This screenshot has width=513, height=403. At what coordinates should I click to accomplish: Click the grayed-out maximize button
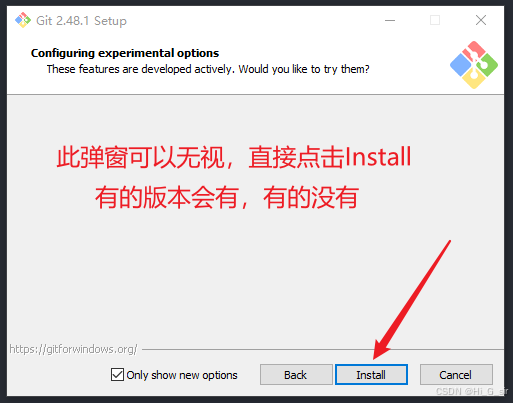click(435, 20)
